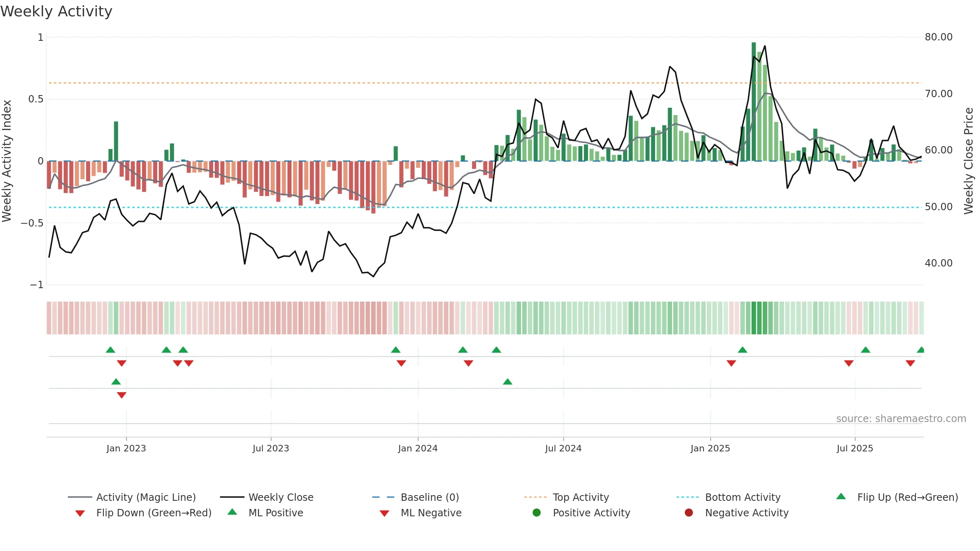Toggle the ML Positive legend entry

[x=265, y=513]
